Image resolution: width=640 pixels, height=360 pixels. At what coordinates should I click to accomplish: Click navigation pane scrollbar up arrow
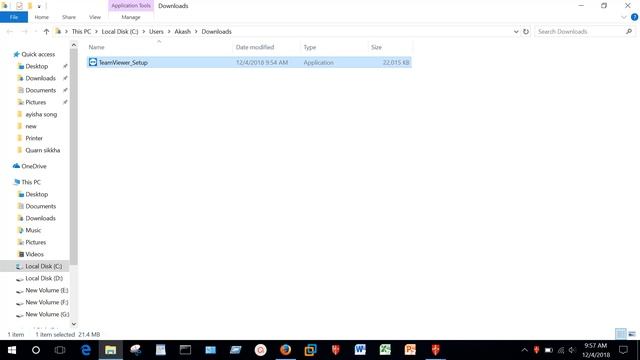74,45
